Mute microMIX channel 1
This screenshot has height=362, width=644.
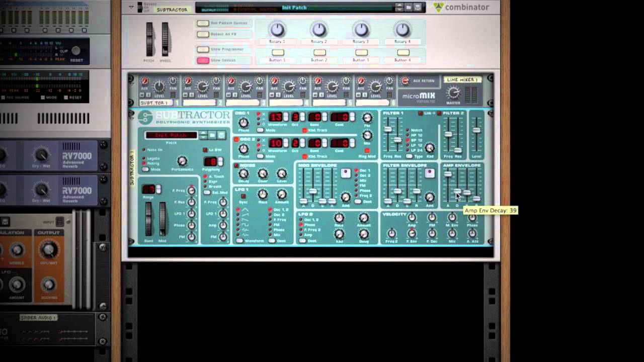(x=142, y=95)
